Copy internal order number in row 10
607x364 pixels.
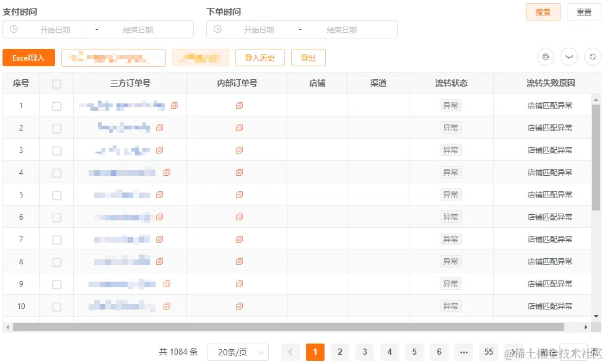click(239, 306)
